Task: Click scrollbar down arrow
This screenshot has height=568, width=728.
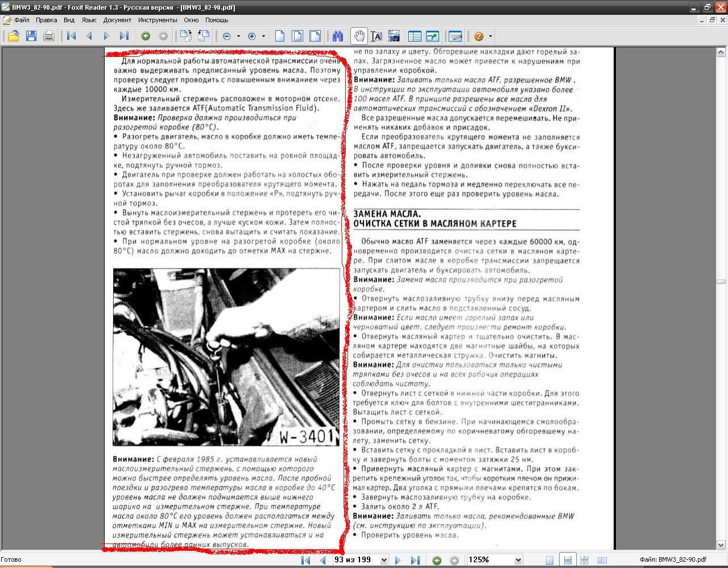Action: click(x=721, y=545)
